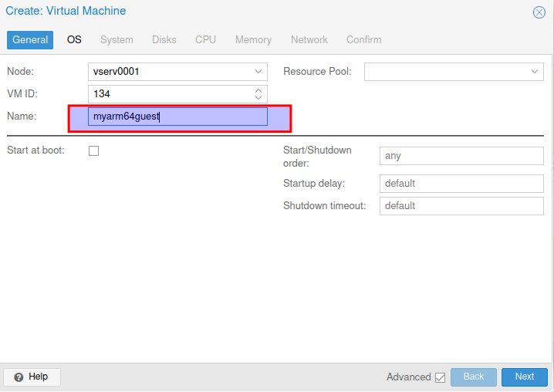Select the General tab
Image resolution: width=554 pixels, height=392 pixels.
click(30, 39)
